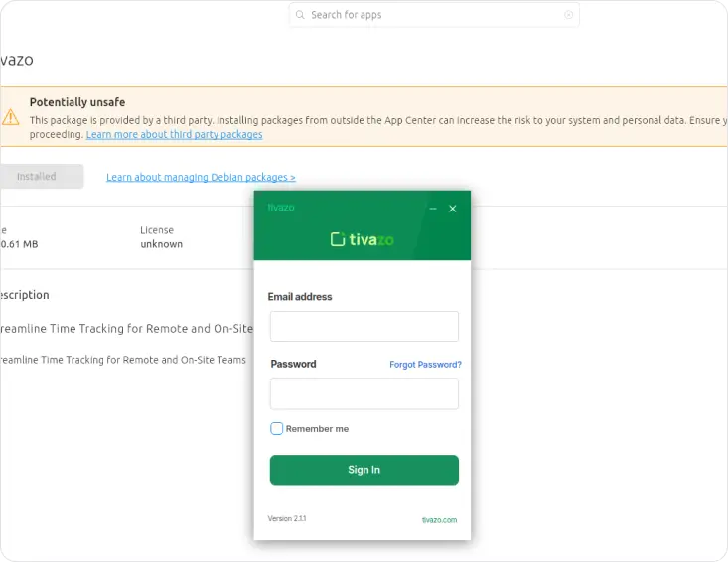Focus the Email address input field
Screen dimensions: 728x562
pyautogui.click(x=364, y=327)
